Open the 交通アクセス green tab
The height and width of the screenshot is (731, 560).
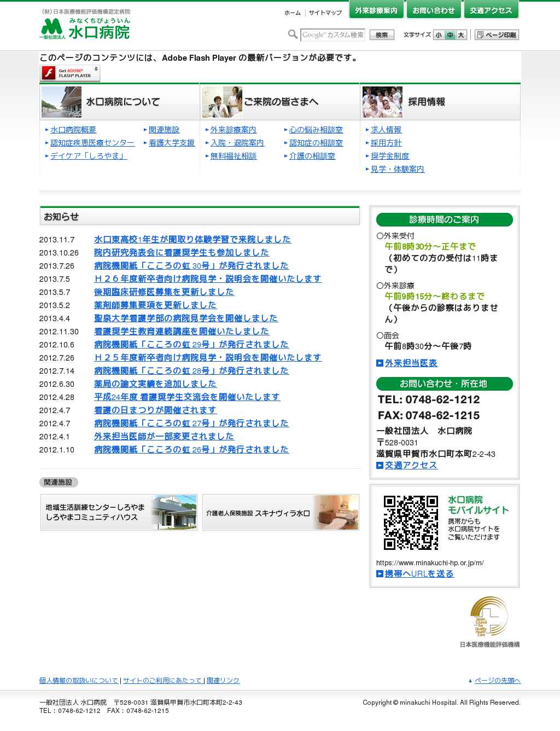[491, 10]
